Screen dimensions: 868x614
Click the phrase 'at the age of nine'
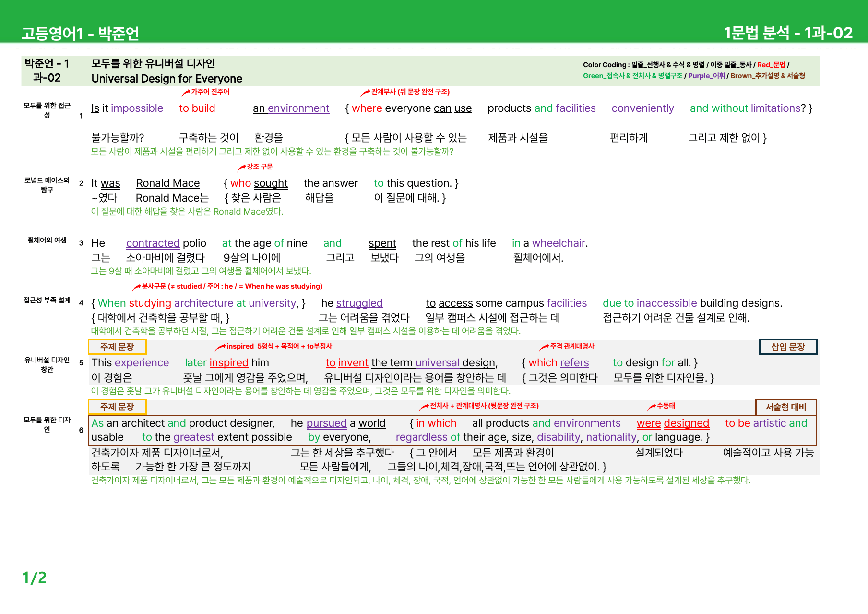264,243
